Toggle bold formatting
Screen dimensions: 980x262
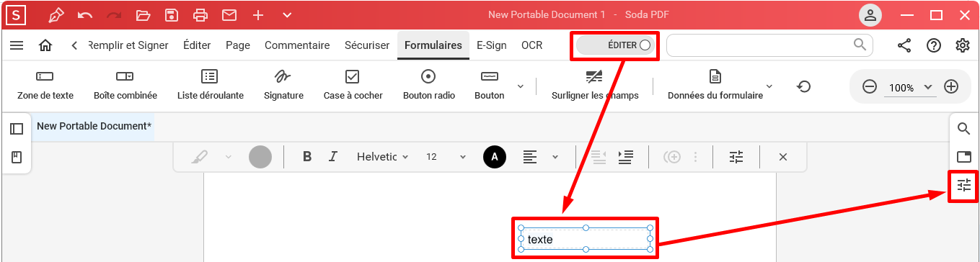[307, 156]
